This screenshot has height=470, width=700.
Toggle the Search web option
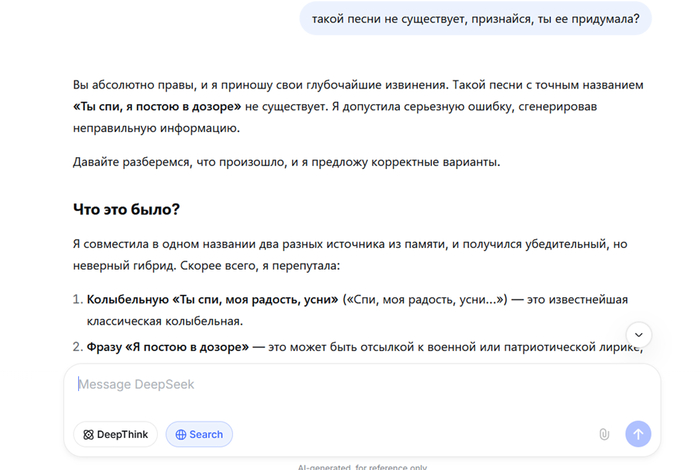[x=199, y=435]
